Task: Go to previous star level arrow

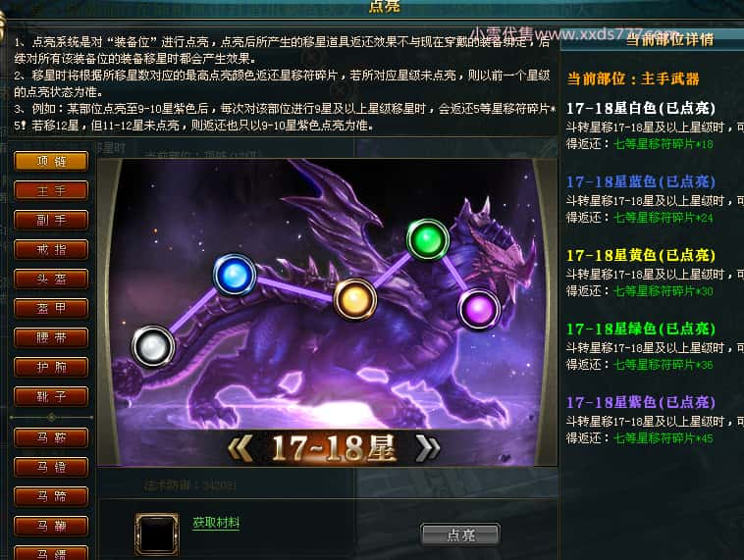Action: tap(240, 448)
